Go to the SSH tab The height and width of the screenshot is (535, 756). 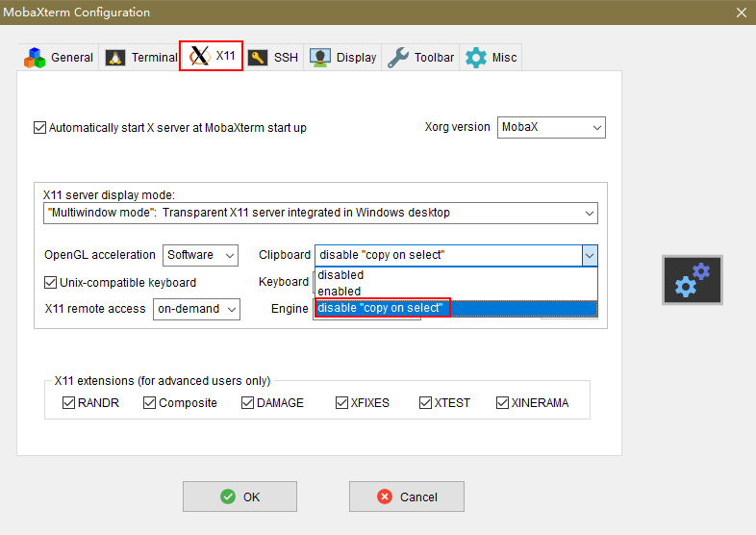(x=273, y=58)
